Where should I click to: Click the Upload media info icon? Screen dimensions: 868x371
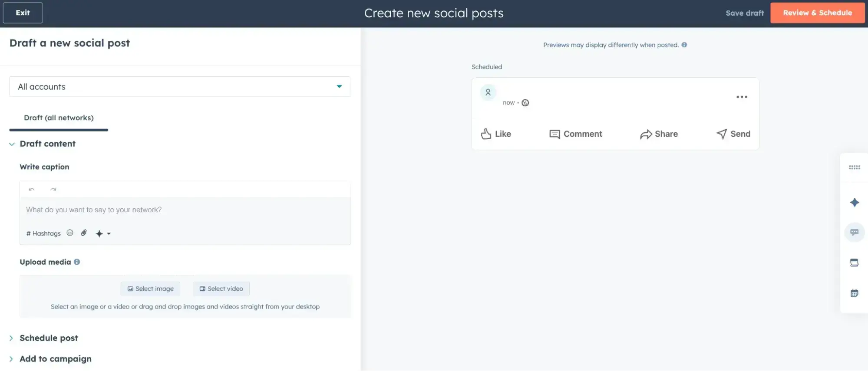(x=77, y=262)
